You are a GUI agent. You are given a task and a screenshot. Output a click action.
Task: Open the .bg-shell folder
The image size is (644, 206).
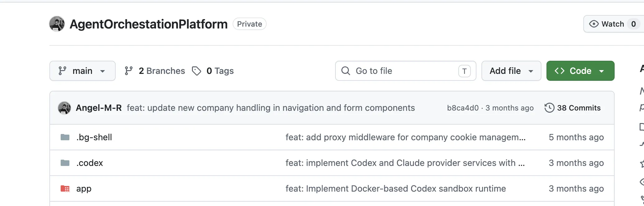click(94, 137)
